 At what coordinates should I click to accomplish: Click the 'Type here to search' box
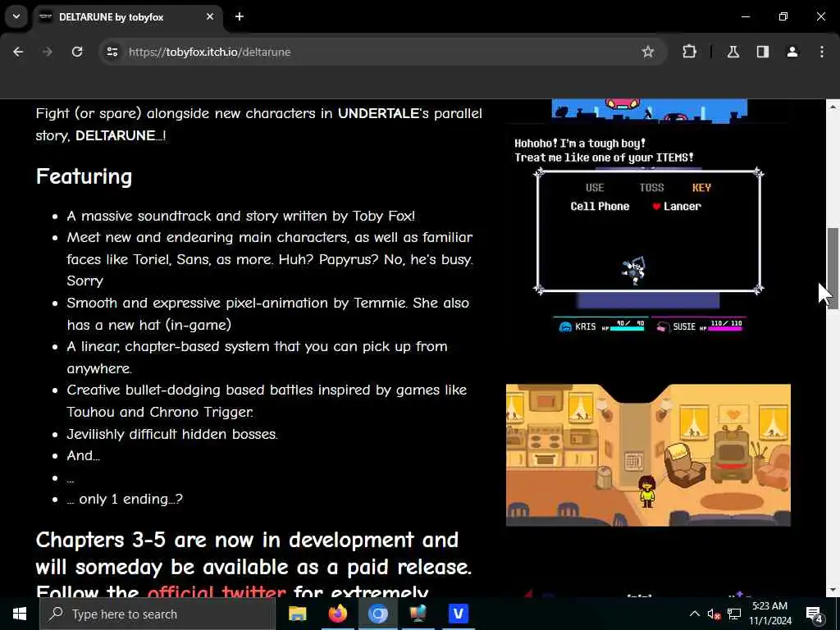(157, 614)
